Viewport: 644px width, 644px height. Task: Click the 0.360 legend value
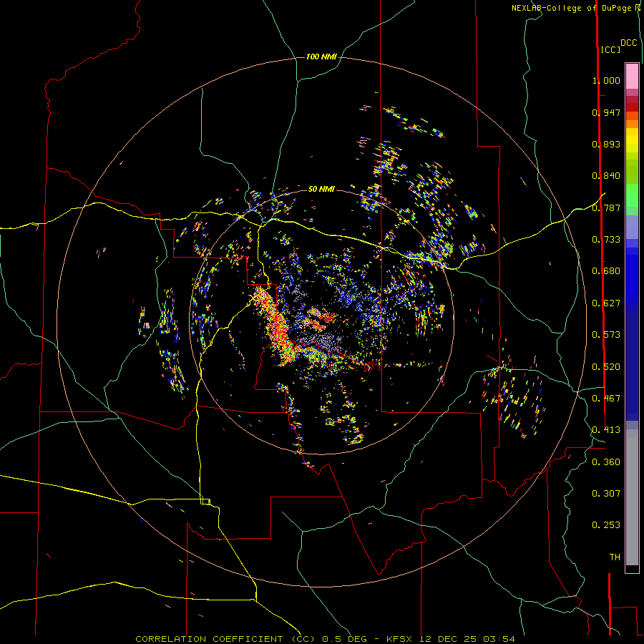606,462
